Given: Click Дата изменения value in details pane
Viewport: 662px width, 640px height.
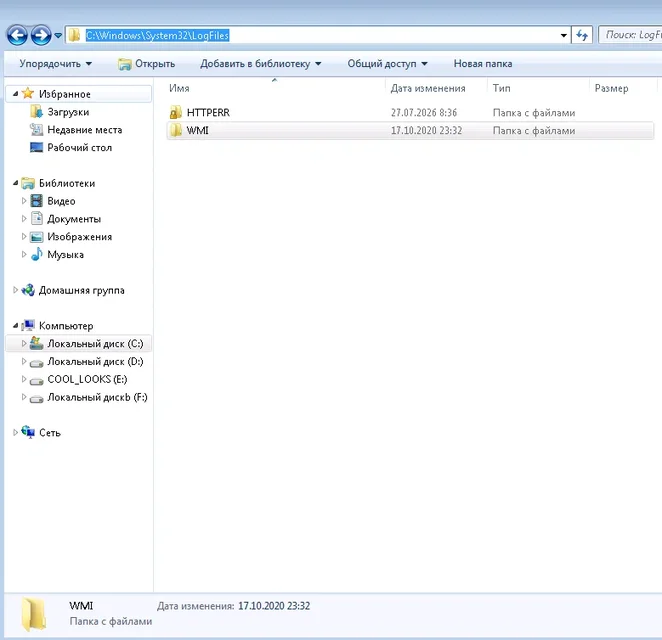Looking at the screenshot, I should (274, 606).
